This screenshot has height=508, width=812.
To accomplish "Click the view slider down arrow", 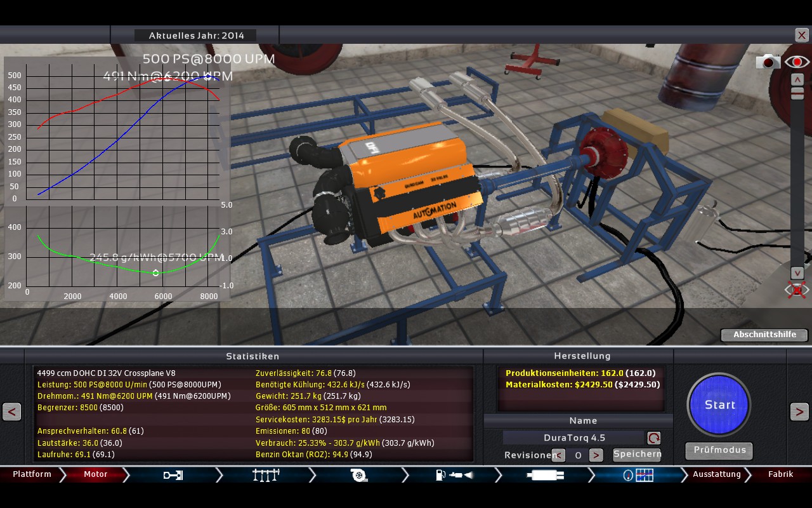I will [797, 273].
